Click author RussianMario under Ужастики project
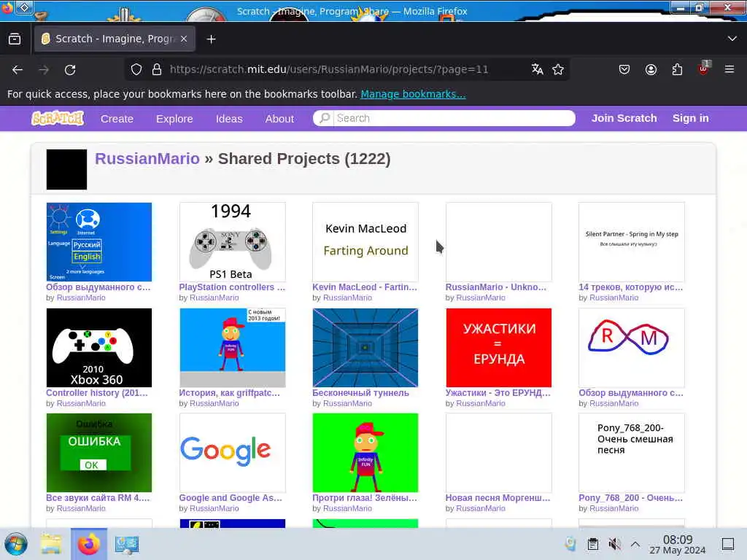 (481, 403)
